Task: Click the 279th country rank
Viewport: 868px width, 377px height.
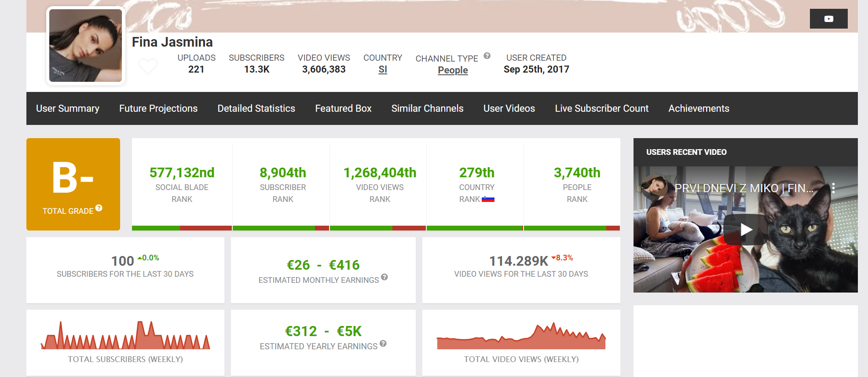Action: coord(477,172)
